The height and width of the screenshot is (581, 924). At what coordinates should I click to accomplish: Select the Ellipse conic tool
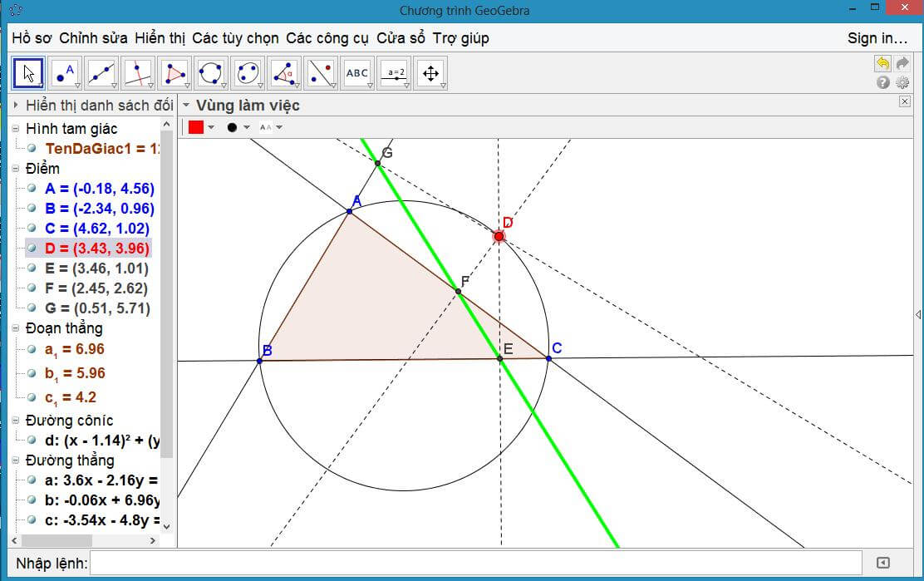coord(248,73)
